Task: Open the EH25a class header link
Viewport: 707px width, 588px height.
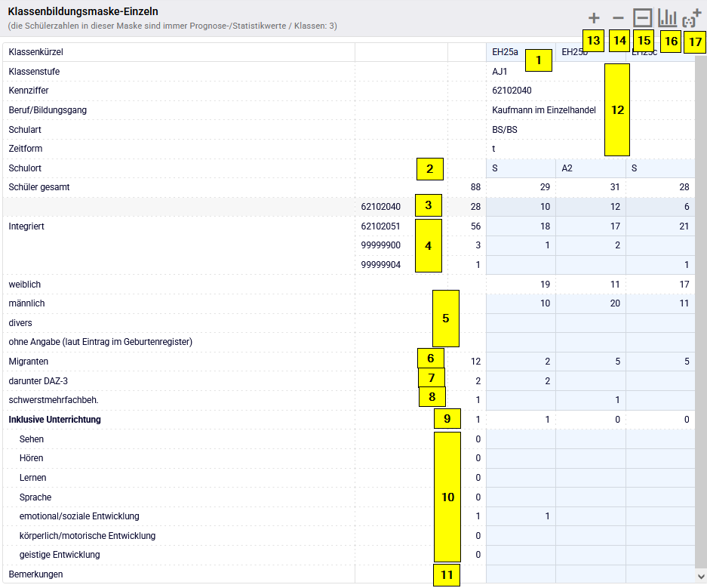Action: tap(505, 52)
